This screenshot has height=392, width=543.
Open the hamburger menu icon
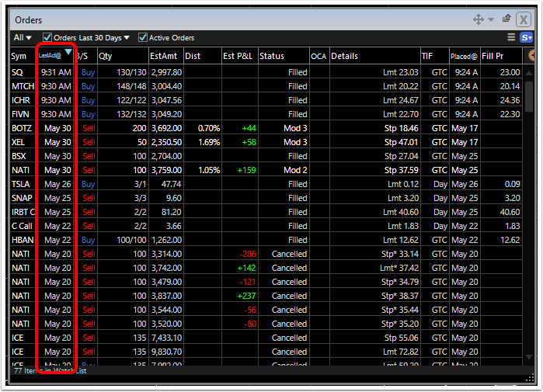[x=511, y=37]
